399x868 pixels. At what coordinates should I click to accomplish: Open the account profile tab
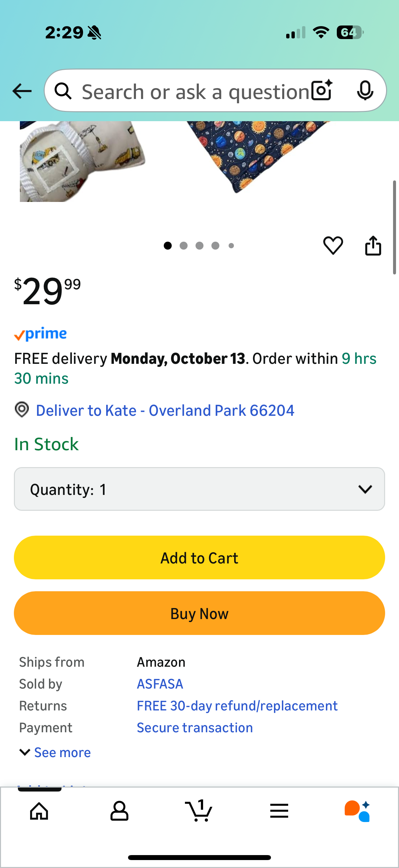click(x=119, y=811)
